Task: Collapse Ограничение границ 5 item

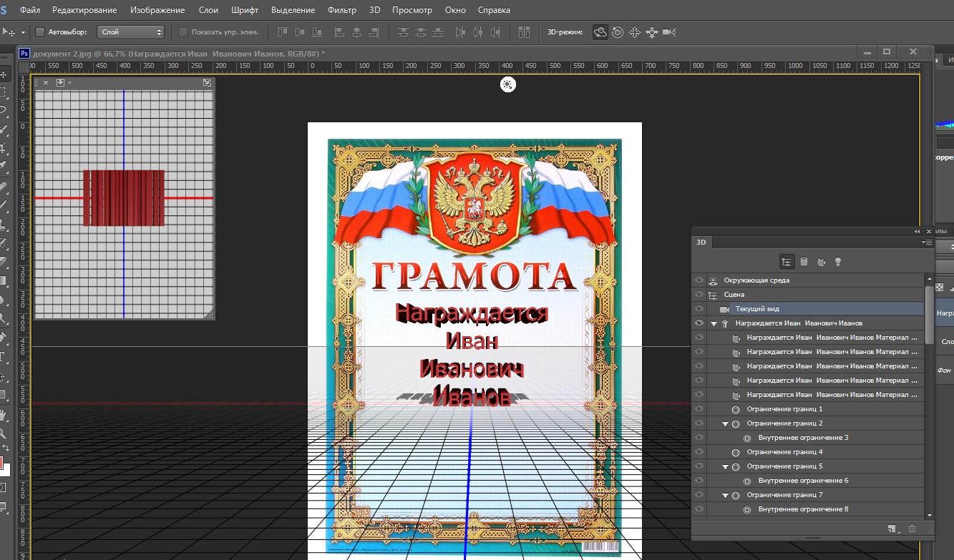Action: click(725, 466)
